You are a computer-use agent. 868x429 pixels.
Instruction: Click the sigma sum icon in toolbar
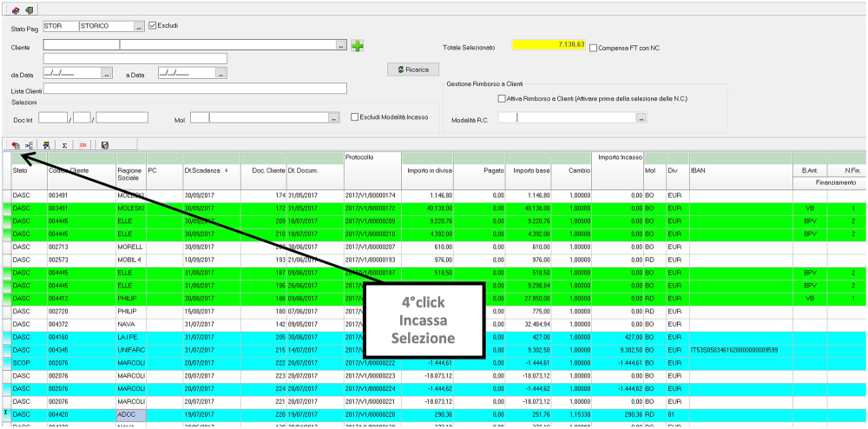pos(64,145)
